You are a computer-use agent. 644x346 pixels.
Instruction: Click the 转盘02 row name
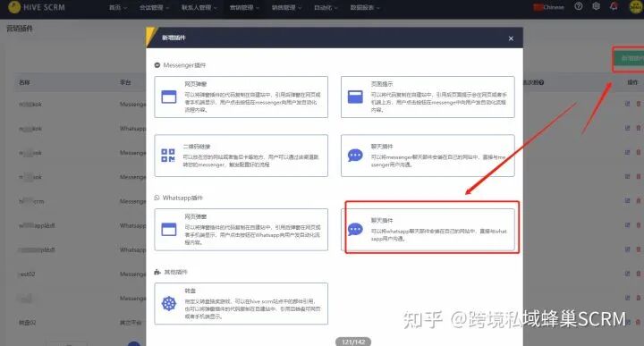tap(27, 323)
